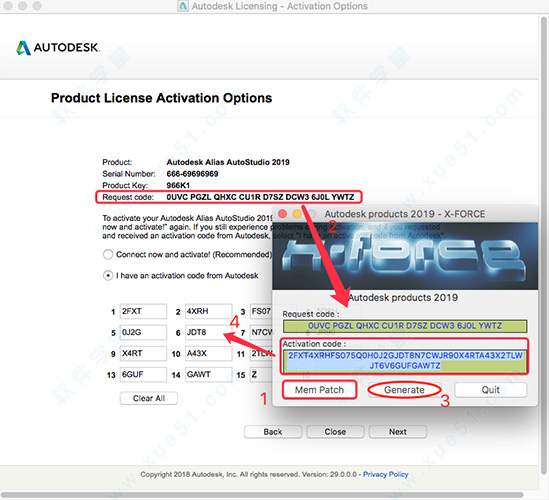Close the X-FORCE window via red button
This screenshot has width=549, height=500.
point(282,214)
